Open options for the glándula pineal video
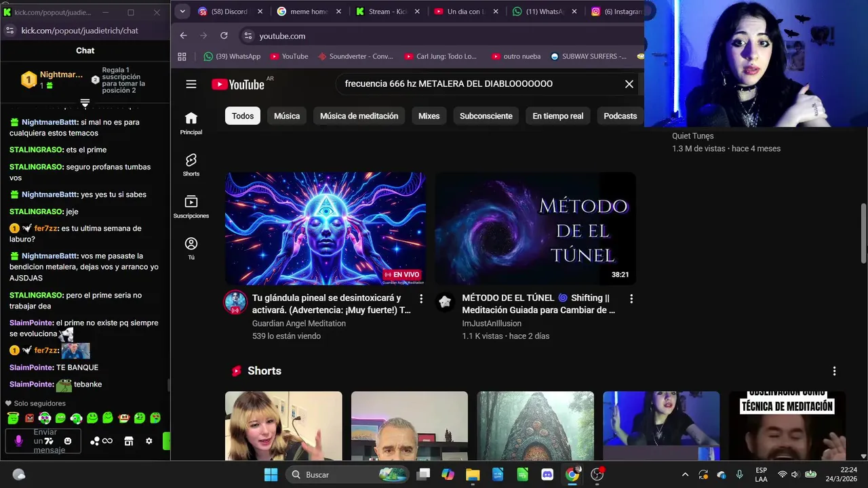The width and height of the screenshot is (868, 488). point(421,299)
